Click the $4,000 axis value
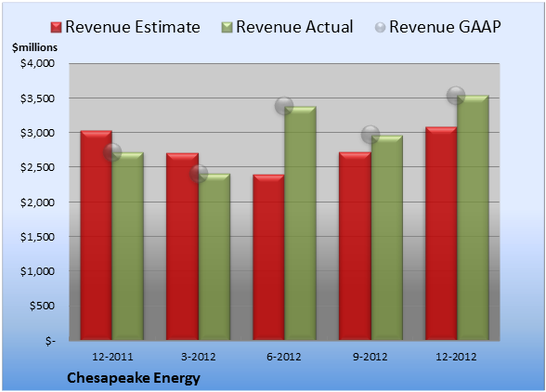546x392 pixels. coord(37,63)
